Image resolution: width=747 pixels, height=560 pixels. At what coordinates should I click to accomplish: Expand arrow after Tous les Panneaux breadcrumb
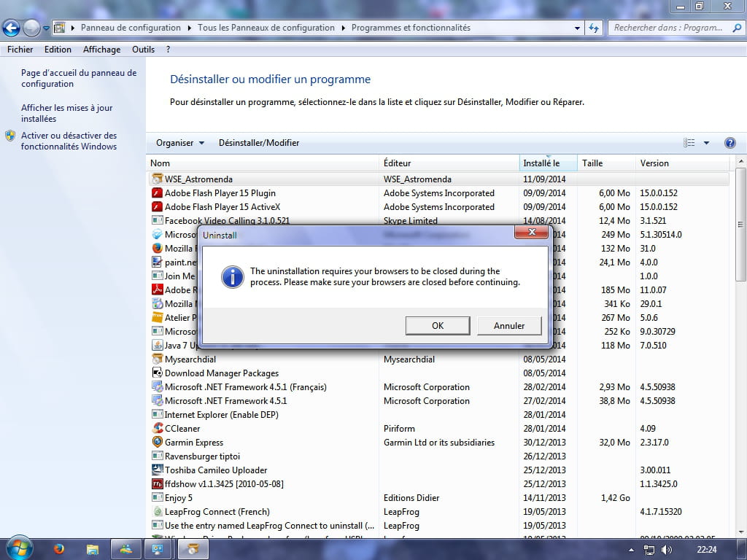(x=343, y=28)
